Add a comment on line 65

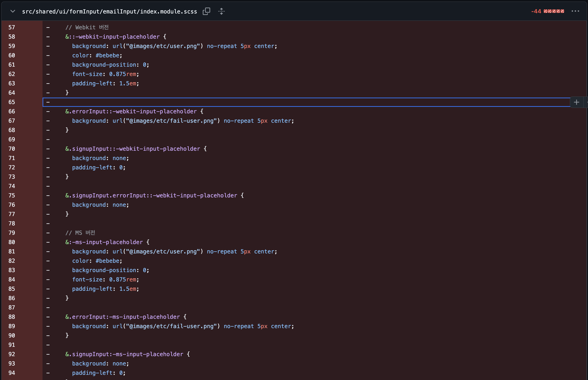pos(576,102)
